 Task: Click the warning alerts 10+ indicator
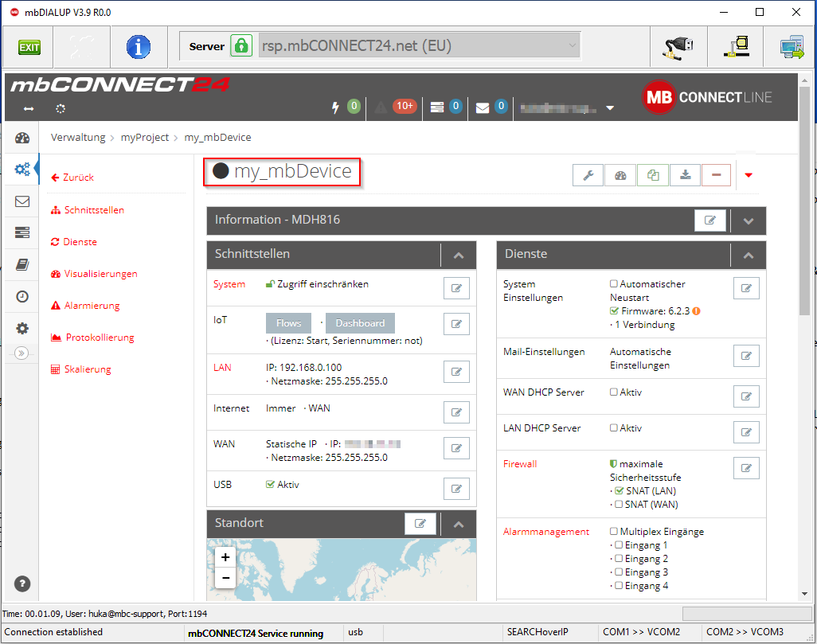pyautogui.click(x=405, y=107)
